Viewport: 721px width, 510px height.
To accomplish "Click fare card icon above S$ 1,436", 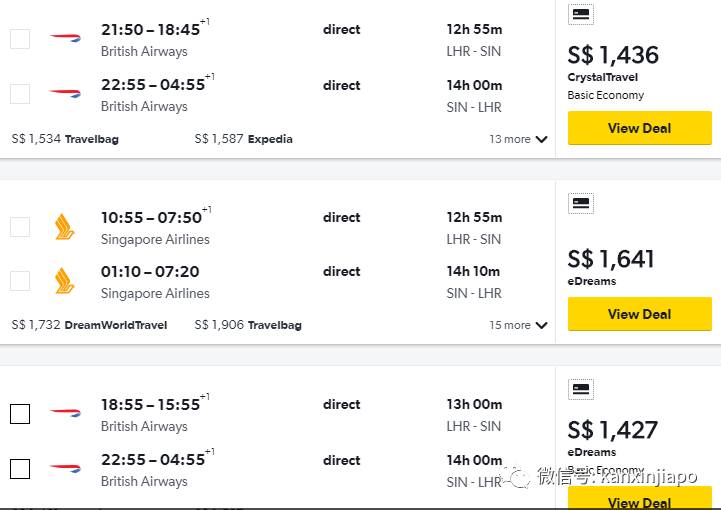I will [580, 15].
